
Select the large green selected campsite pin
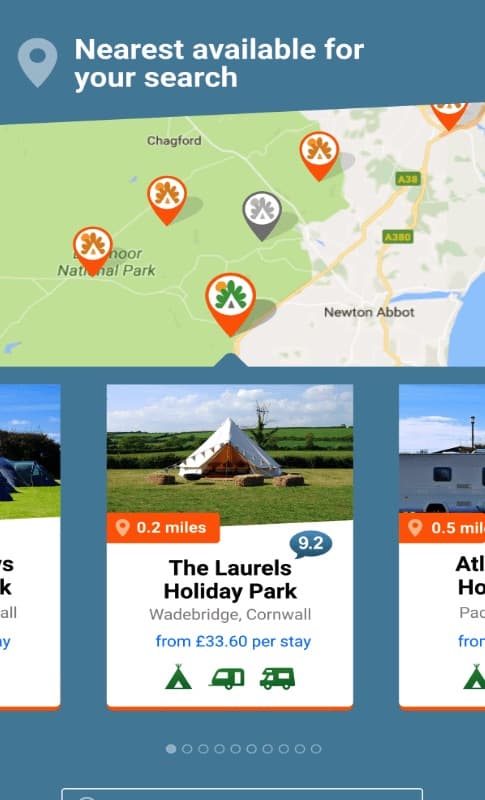tap(231, 303)
